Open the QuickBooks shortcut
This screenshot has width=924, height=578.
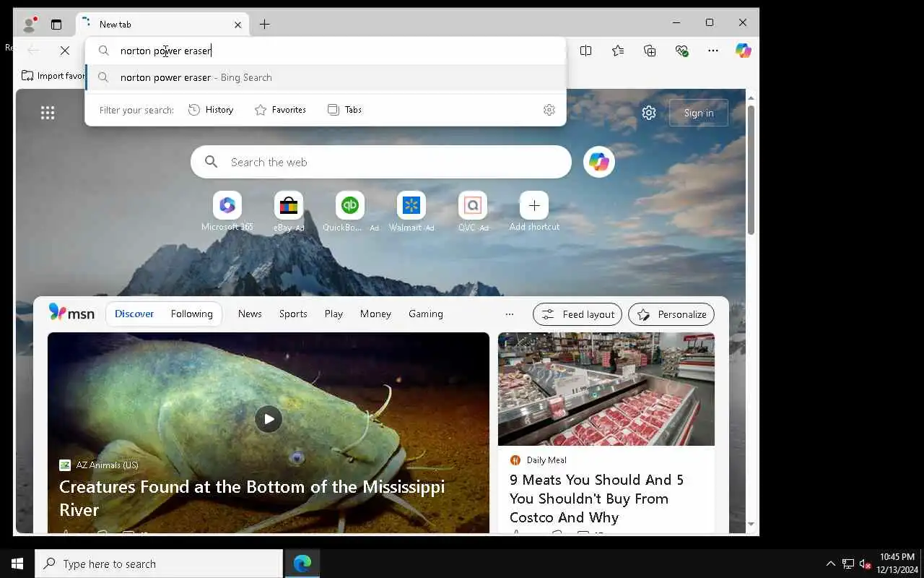click(x=350, y=212)
